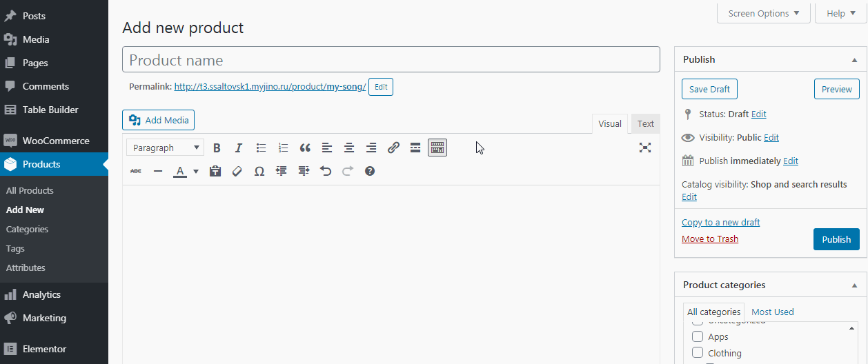Open product Attributes submenu
This screenshot has height=364, width=868.
pyautogui.click(x=26, y=267)
